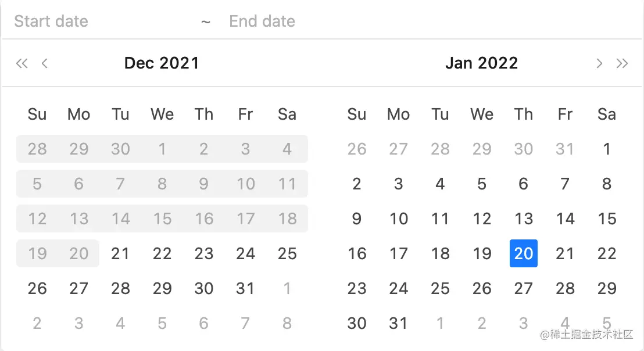The height and width of the screenshot is (351, 644).
Task: Jump to next year using double-right arrow
Action: [x=622, y=63]
